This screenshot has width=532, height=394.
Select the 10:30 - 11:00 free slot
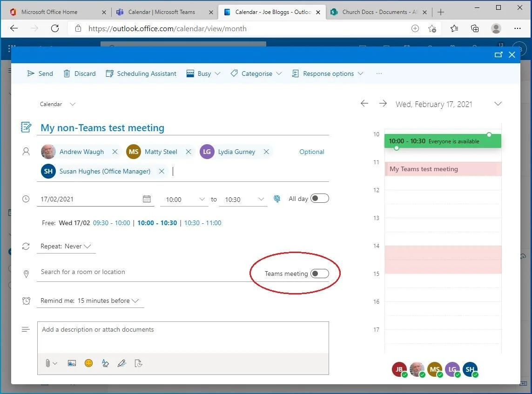click(202, 223)
